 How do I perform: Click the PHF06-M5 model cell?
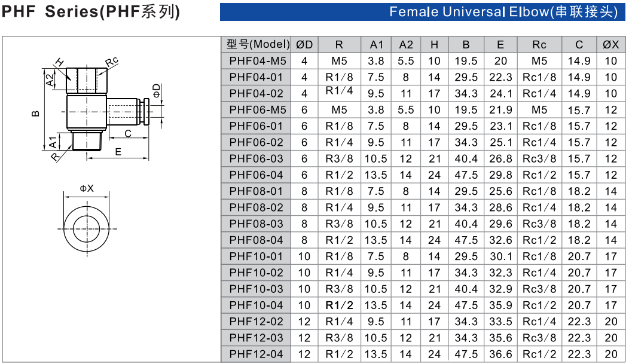point(258,110)
